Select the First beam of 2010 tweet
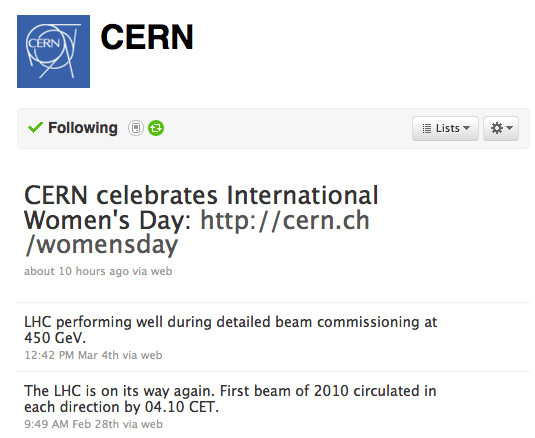This screenshot has width=535, height=438. pos(230,399)
